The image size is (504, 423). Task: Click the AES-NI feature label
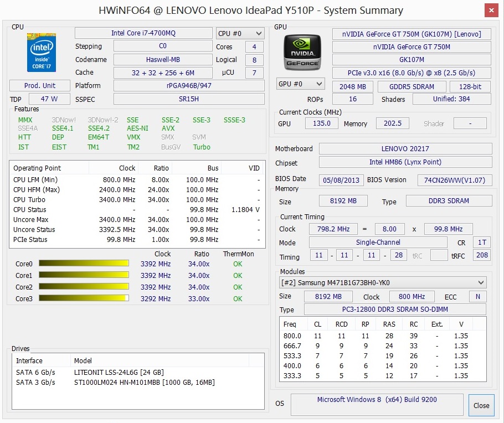(x=137, y=128)
